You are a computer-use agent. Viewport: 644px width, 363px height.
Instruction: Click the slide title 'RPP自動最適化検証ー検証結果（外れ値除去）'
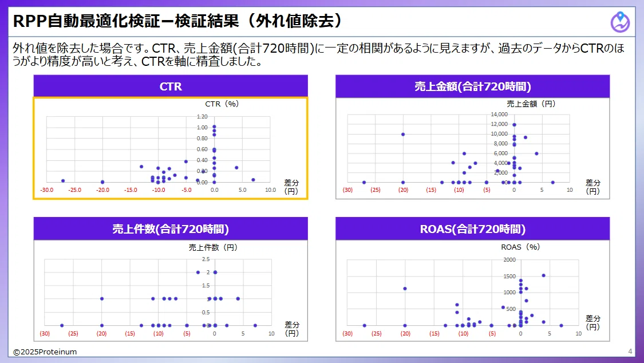[x=177, y=21]
